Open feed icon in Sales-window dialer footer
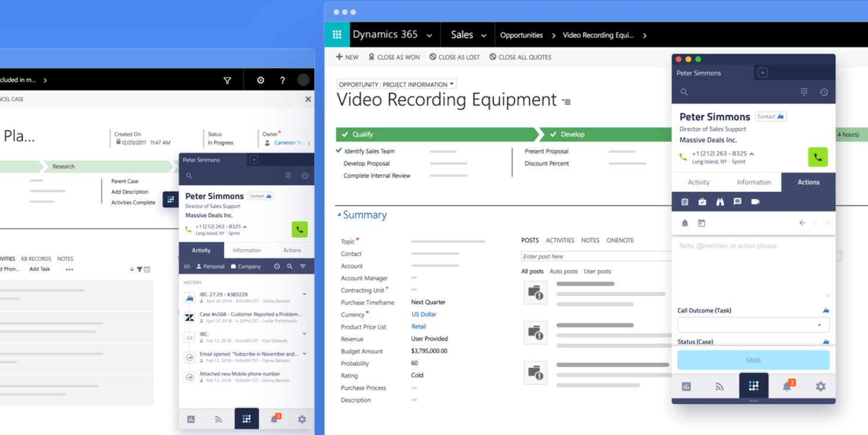The height and width of the screenshot is (435, 868). pos(719,387)
